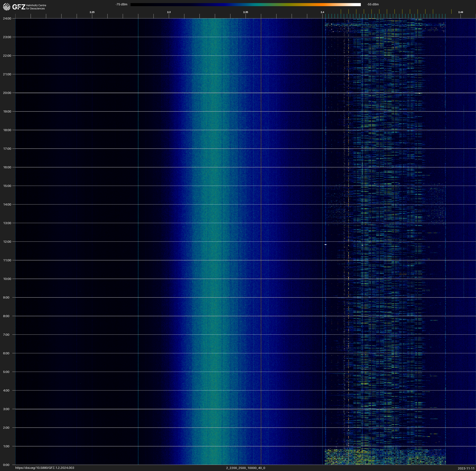Image resolution: width=476 pixels, height=471 pixels.
Task: Click the 2.35 frequency axis label
Action: click(245, 12)
